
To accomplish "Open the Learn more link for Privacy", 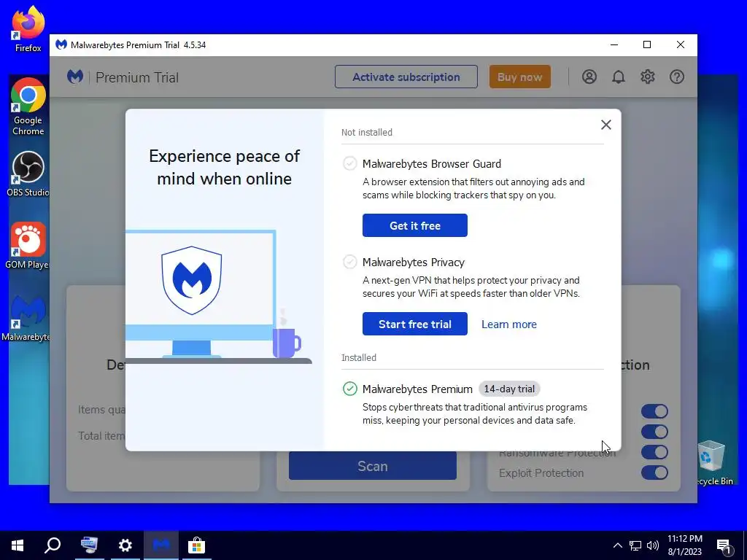I will pos(508,324).
